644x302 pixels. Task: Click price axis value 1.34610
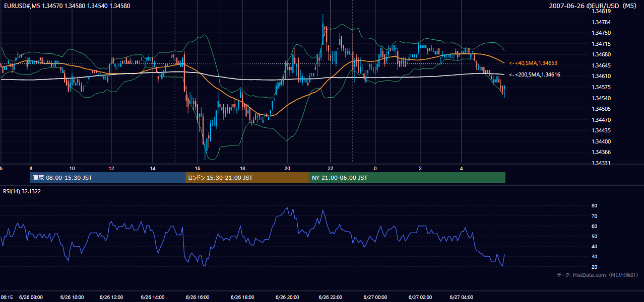tap(602, 76)
